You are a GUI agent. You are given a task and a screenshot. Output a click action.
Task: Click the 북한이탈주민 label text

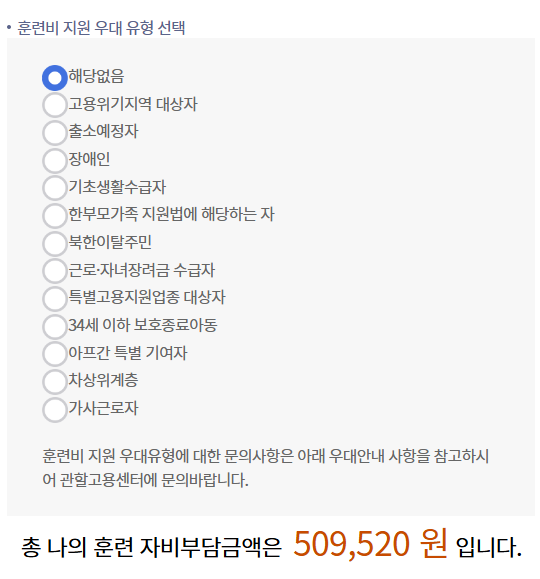click(110, 242)
